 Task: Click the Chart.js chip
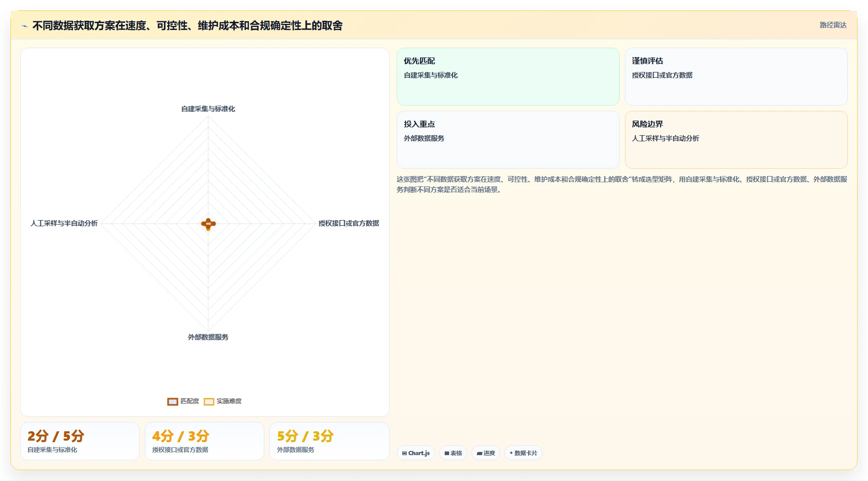[416, 453]
